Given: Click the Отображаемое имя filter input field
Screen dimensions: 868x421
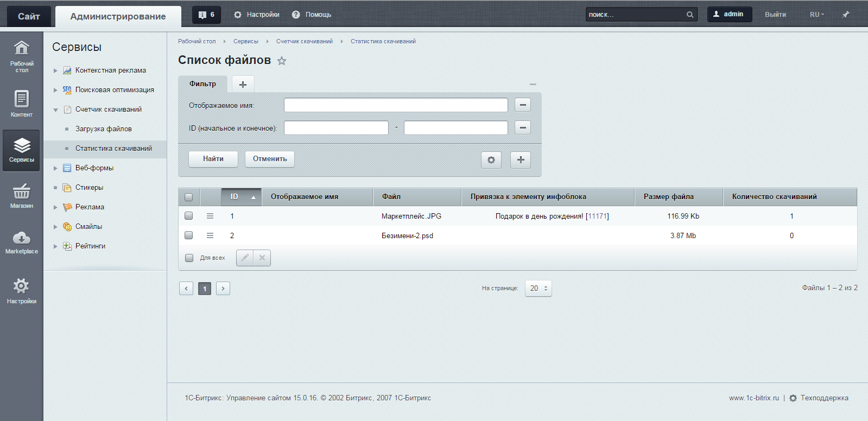Looking at the screenshot, I should click(396, 105).
